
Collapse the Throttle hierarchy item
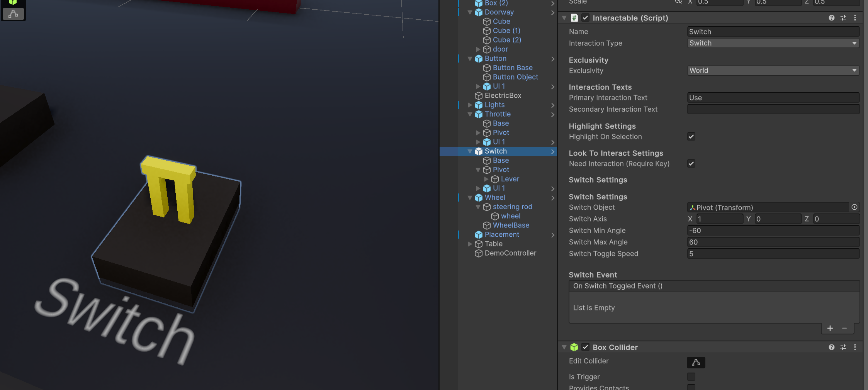click(470, 114)
